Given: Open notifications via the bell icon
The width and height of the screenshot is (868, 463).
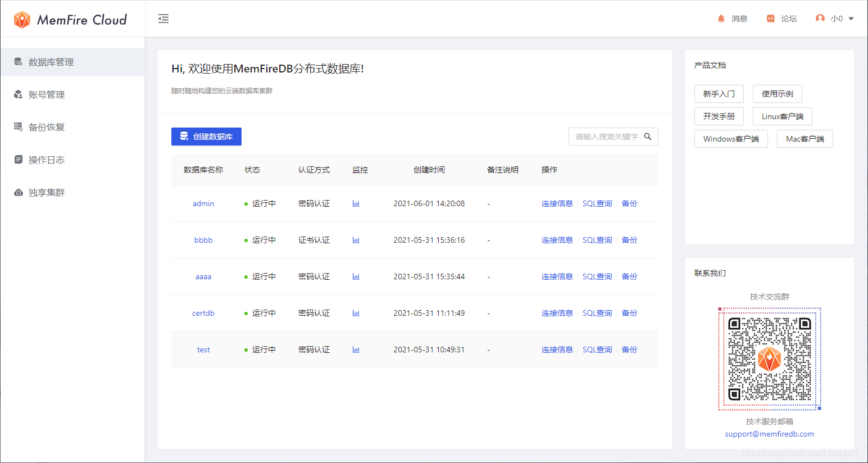Looking at the screenshot, I should pyautogui.click(x=721, y=19).
